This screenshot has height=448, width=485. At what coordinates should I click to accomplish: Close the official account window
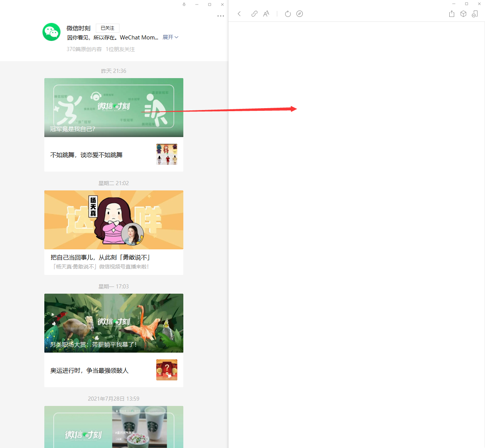coord(222,5)
